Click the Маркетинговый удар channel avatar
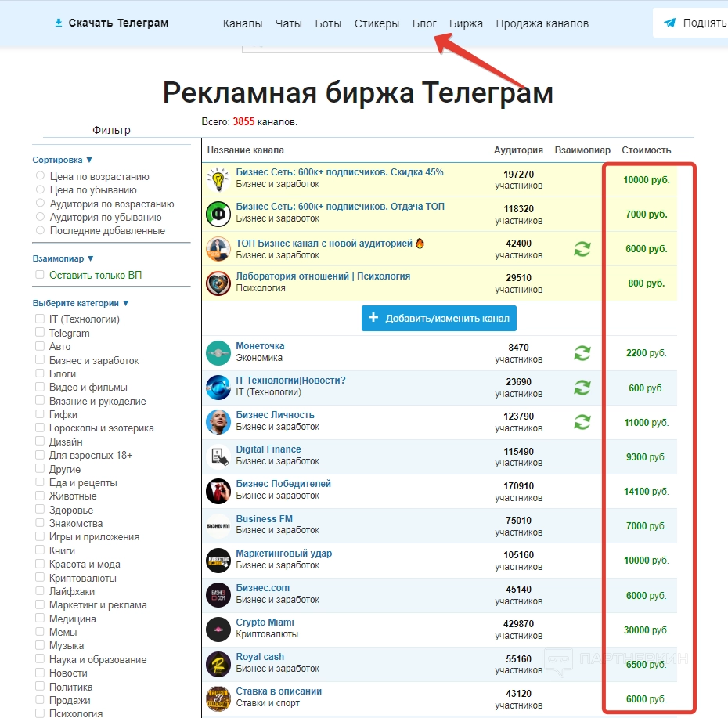 tap(218, 561)
